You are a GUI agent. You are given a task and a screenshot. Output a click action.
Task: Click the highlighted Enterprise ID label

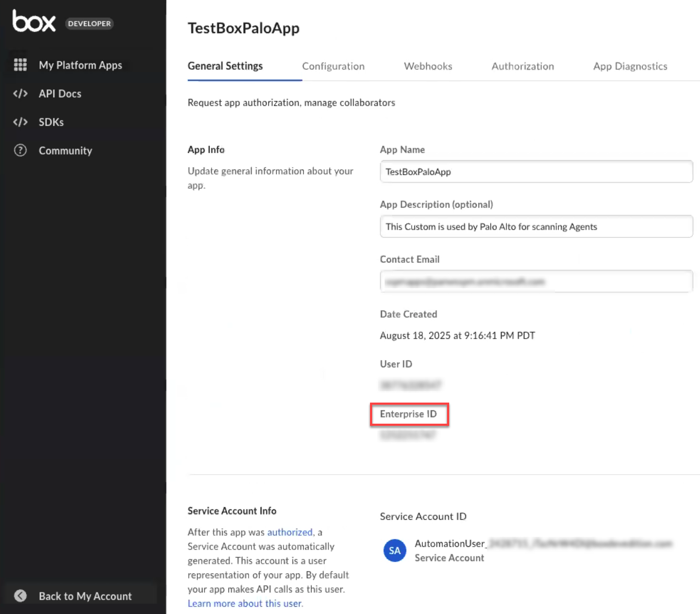pyautogui.click(x=408, y=414)
